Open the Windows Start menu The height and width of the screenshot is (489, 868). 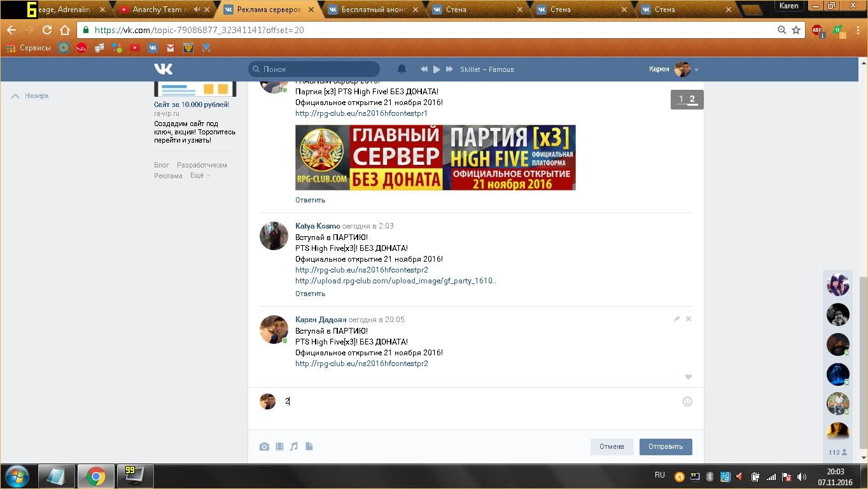(17, 476)
